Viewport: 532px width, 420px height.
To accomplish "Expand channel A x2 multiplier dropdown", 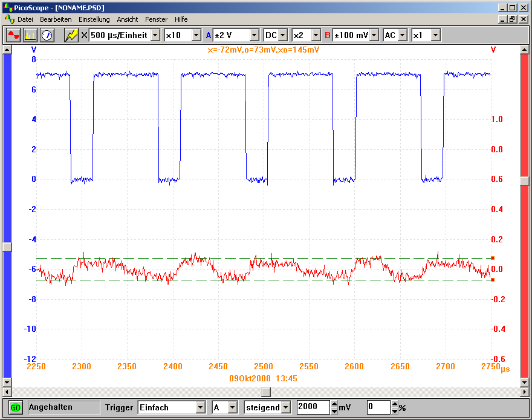I will [x=316, y=35].
